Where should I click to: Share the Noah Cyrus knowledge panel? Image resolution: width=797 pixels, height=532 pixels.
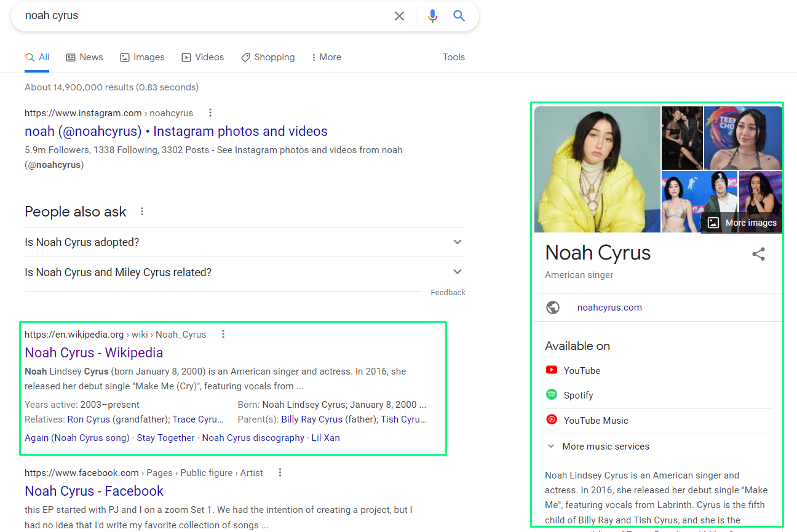coord(759,254)
